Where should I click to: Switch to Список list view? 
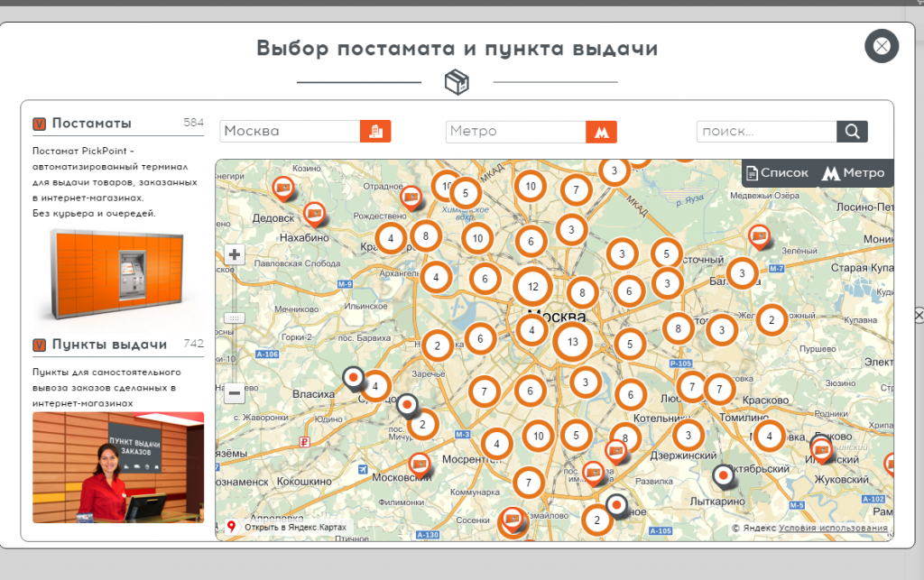pos(776,173)
